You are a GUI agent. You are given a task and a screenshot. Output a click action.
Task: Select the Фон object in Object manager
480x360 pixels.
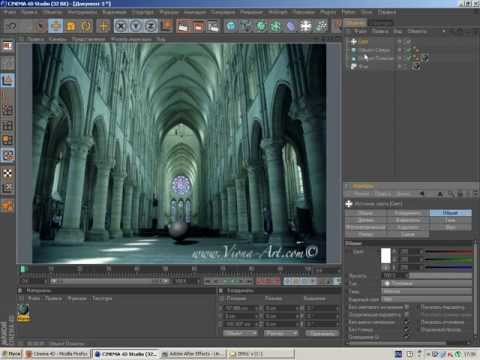click(363, 66)
